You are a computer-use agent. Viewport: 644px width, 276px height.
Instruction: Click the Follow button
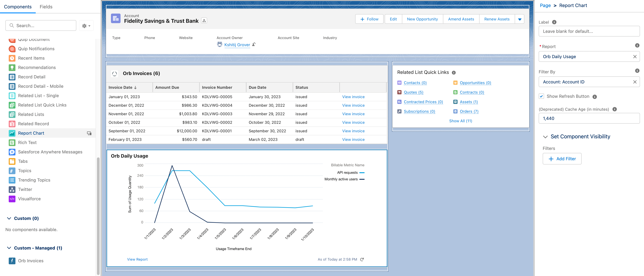(x=369, y=19)
